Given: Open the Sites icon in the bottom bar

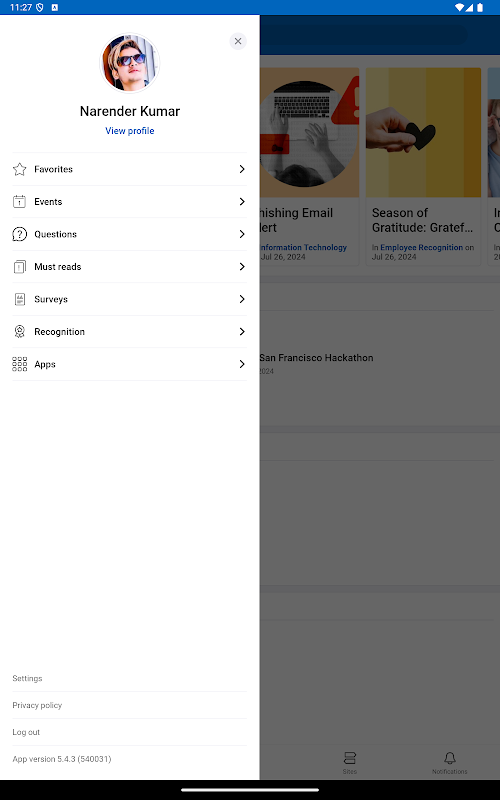Looking at the screenshot, I should [349, 758].
